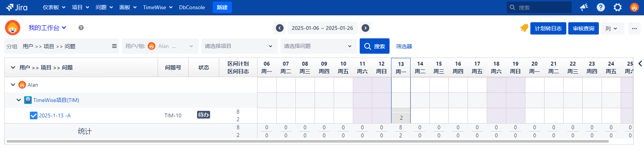This screenshot has height=163, width=644.
Task: Click the Jira logo in header
Action: pyautogui.click(x=17, y=7)
